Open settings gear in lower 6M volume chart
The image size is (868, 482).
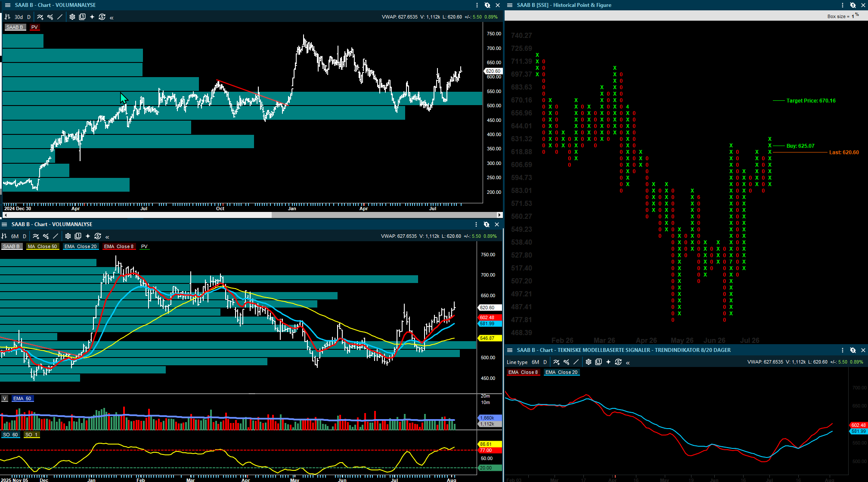[x=68, y=236]
